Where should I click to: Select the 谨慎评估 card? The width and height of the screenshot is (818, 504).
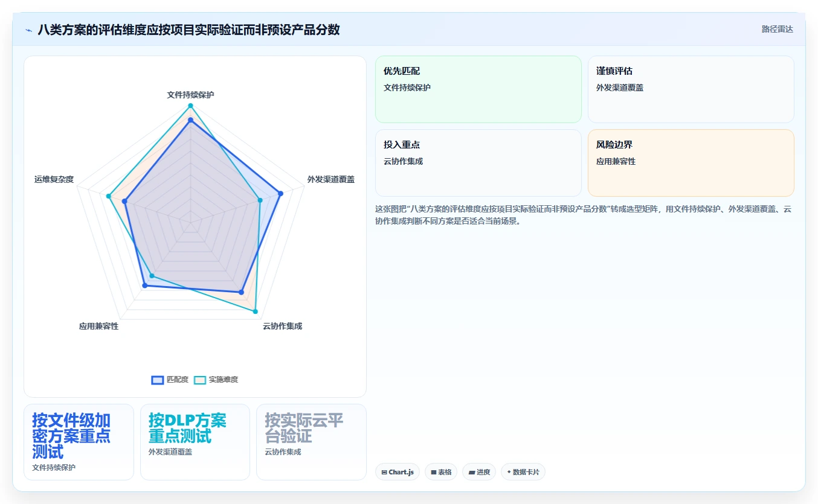691,89
